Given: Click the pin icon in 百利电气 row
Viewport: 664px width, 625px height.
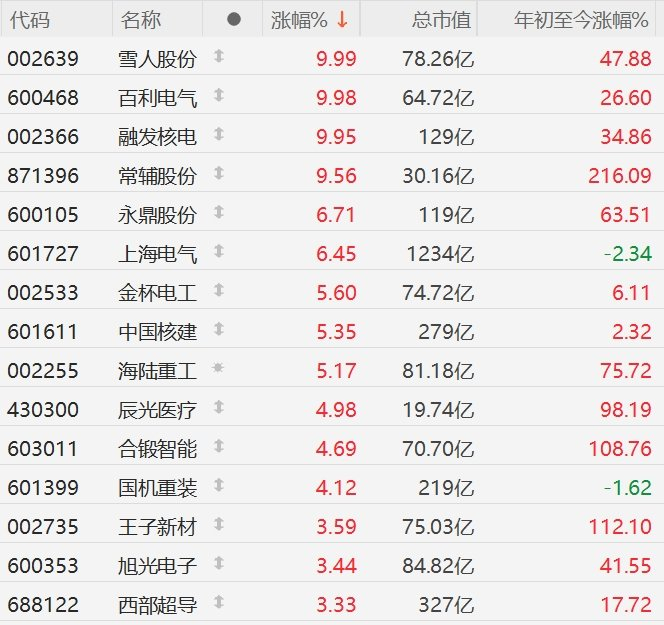Looking at the screenshot, I should (219, 95).
